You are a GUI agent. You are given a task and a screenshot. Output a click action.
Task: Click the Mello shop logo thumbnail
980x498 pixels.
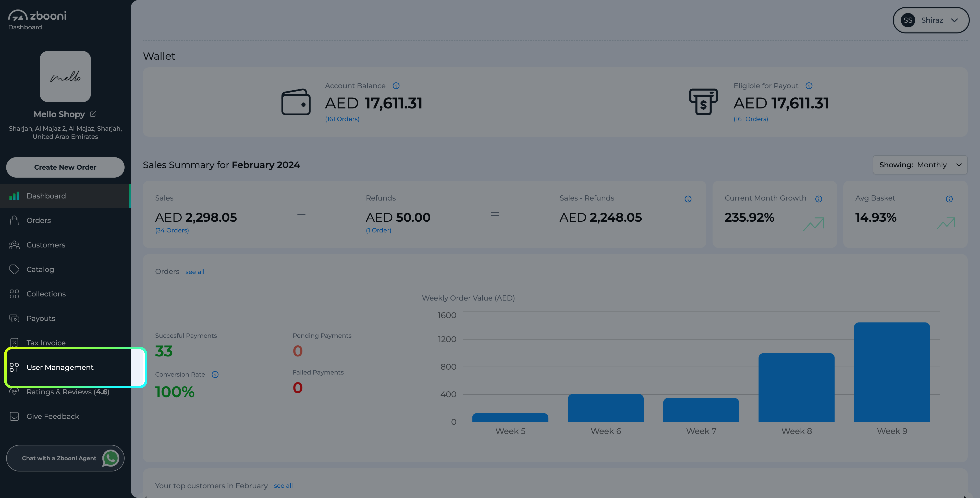tap(65, 77)
